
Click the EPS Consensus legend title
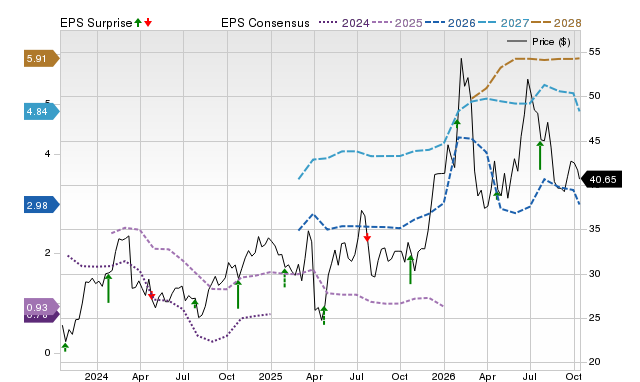(x=265, y=23)
